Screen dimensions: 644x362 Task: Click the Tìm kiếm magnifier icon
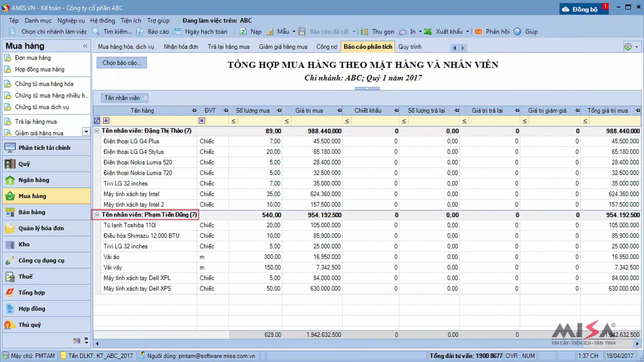[96, 32]
